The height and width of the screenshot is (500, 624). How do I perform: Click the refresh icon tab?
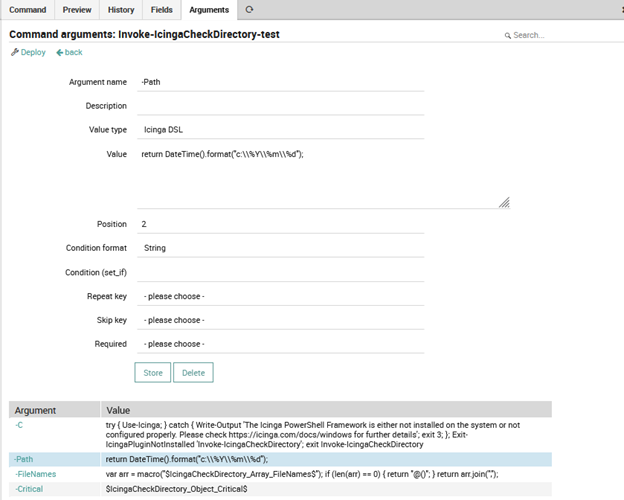(249, 10)
